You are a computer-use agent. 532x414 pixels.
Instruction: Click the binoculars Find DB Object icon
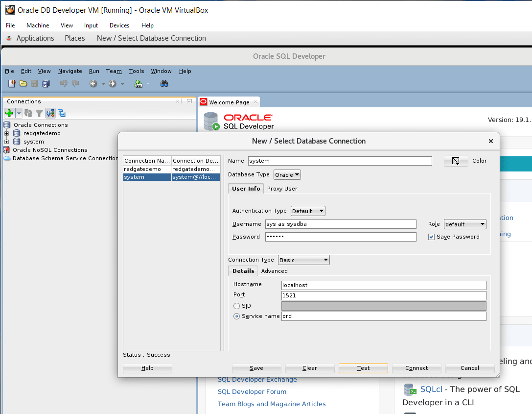(x=164, y=84)
